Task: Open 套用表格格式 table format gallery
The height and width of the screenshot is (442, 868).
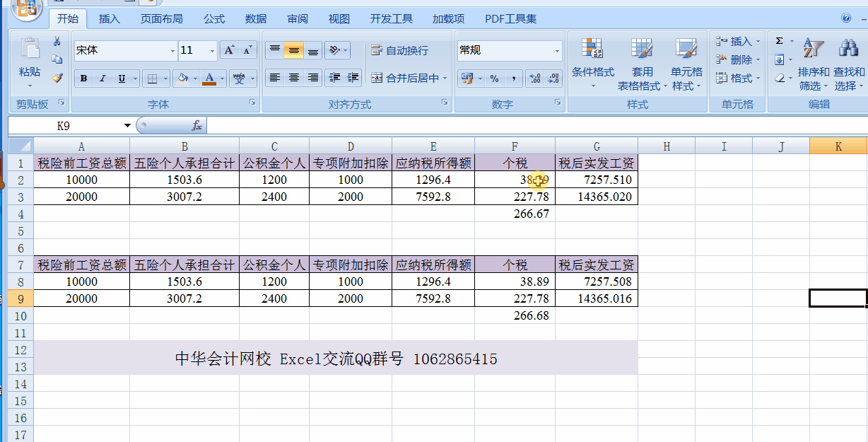Action: click(x=642, y=64)
